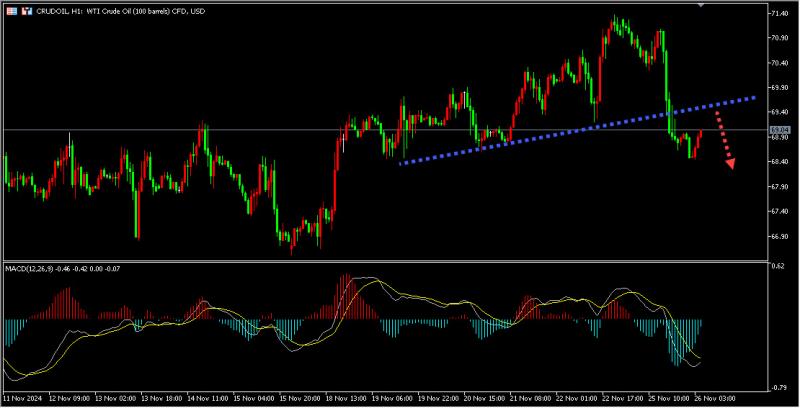Click the 19 Nov 06:00 time label
Viewport: 800px width, 408px height.
(392, 398)
